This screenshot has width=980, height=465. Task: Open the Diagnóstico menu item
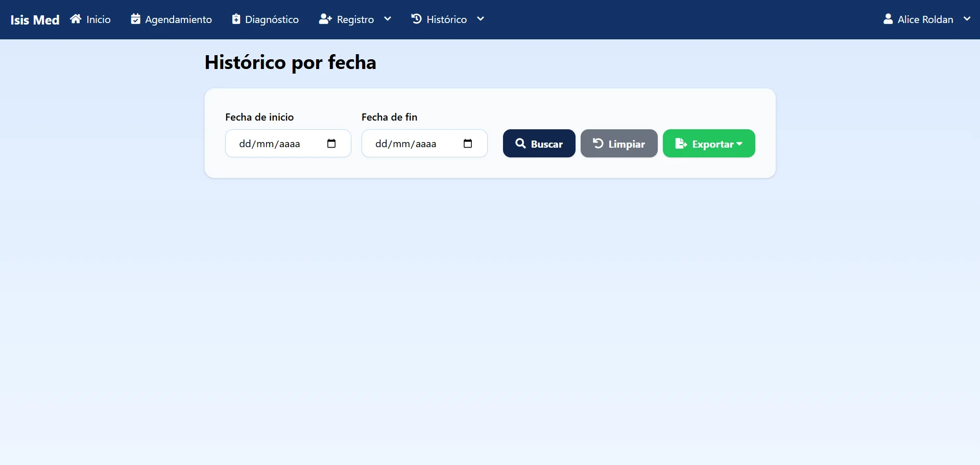pos(265,19)
